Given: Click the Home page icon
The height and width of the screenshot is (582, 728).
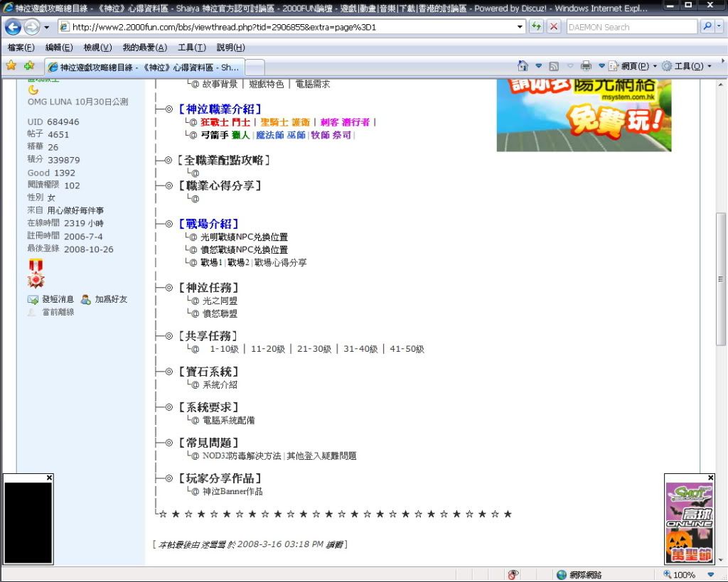Looking at the screenshot, I should coord(523,66).
